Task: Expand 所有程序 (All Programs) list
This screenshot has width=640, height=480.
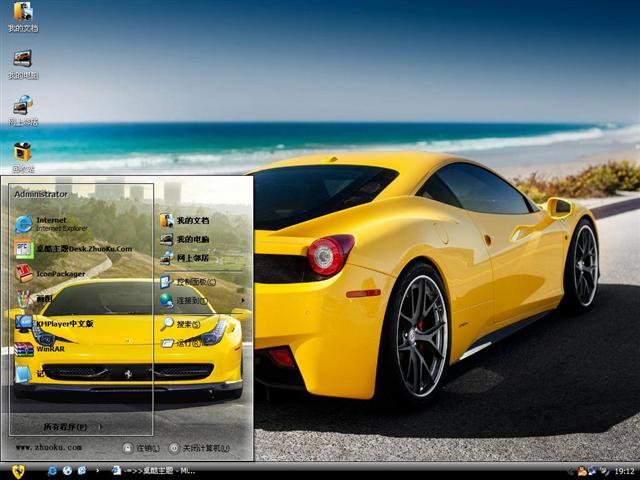Action: click(x=70, y=427)
